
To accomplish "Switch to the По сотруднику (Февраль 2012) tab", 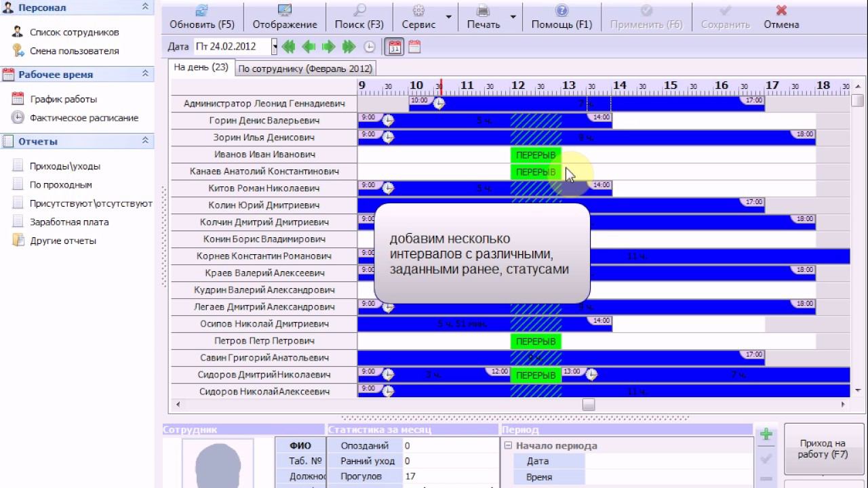I will [x=305, y=68].
